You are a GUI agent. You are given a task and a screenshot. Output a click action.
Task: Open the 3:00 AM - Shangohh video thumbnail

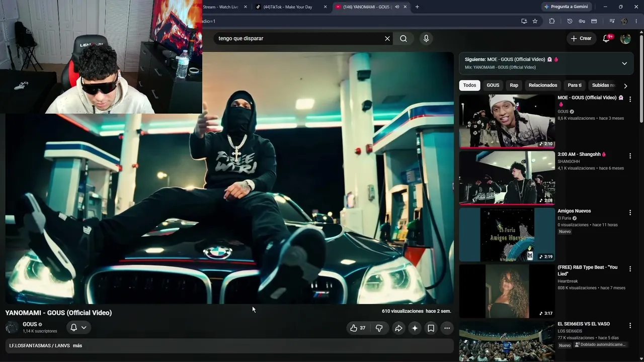507,178
